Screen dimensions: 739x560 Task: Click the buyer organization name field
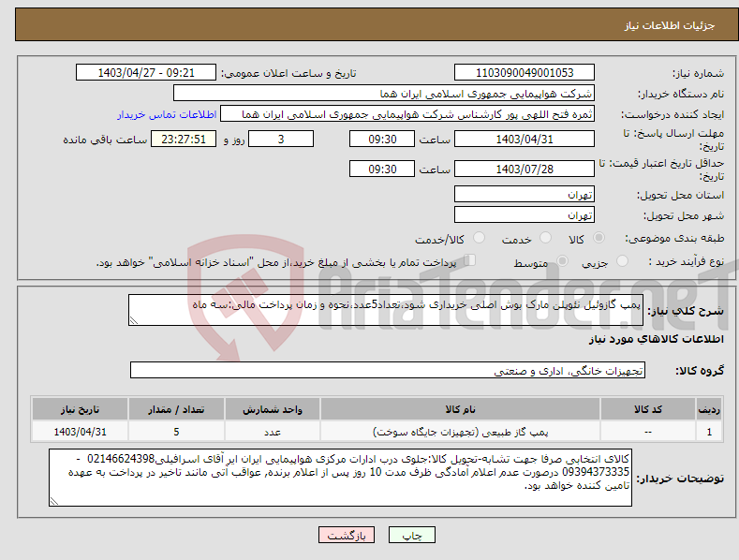(384, 94)
